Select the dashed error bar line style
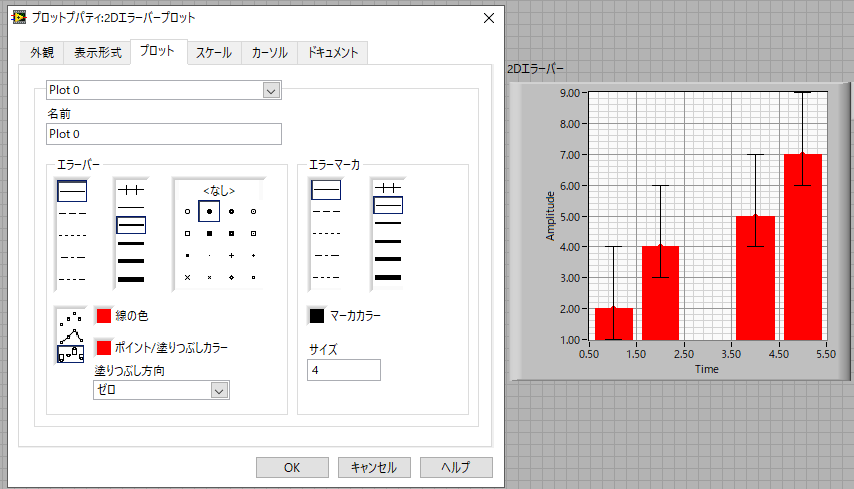 [x=73, y=213]
